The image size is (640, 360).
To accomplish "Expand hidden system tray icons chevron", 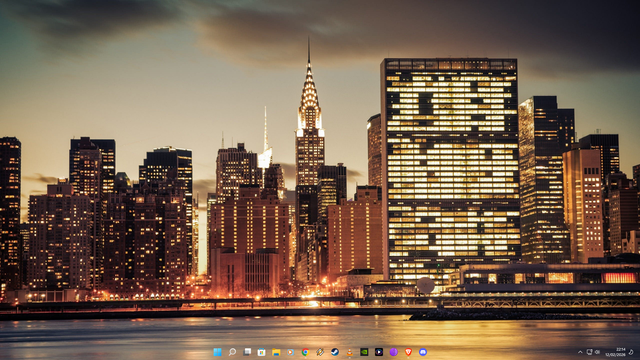I will pyautogui.click(x=580, y=352).
